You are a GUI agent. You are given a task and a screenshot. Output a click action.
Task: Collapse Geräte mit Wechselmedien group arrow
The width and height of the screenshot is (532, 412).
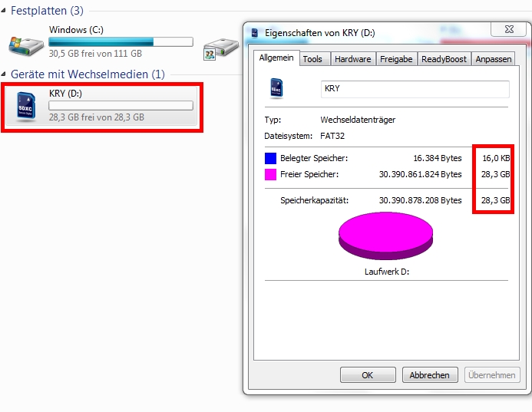[x=3, y=74]
